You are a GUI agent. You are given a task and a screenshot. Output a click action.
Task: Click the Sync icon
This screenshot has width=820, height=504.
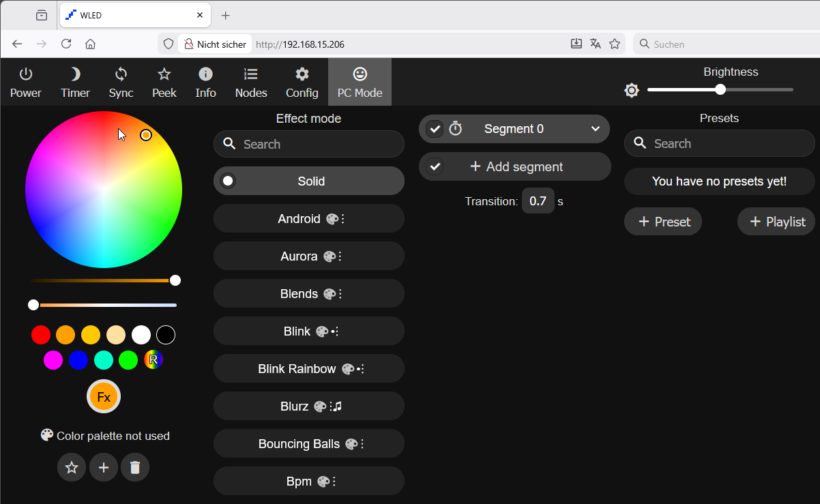tap(121, 75)
